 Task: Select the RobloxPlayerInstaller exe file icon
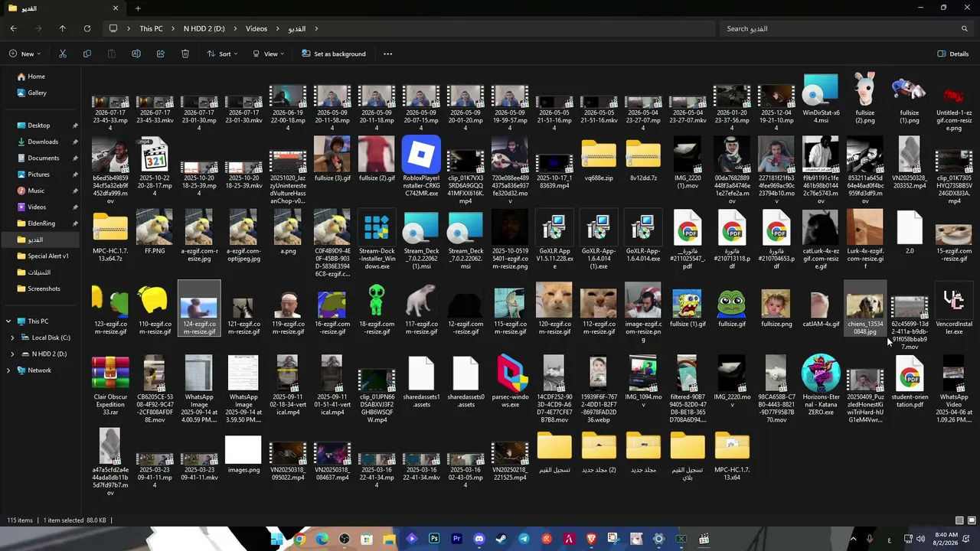point(421,155)
